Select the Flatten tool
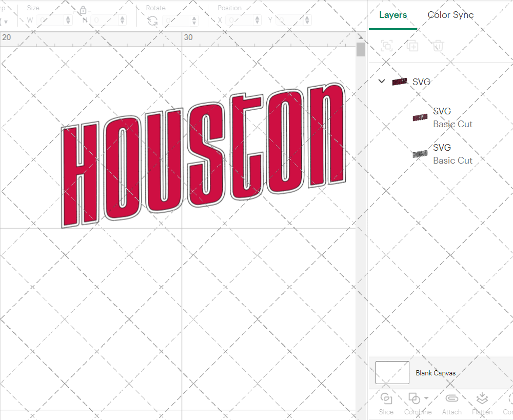The image size is (513, 420). coord(482,404)
